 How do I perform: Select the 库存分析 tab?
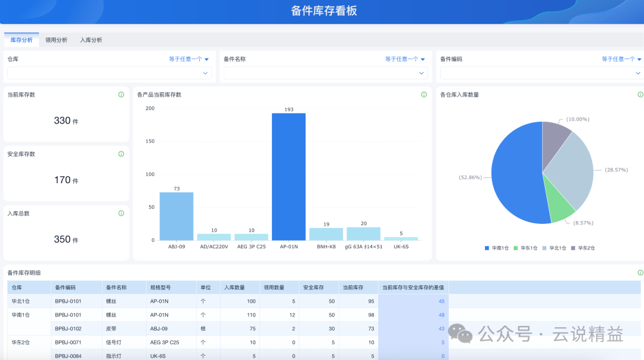(x=21, y=40)
